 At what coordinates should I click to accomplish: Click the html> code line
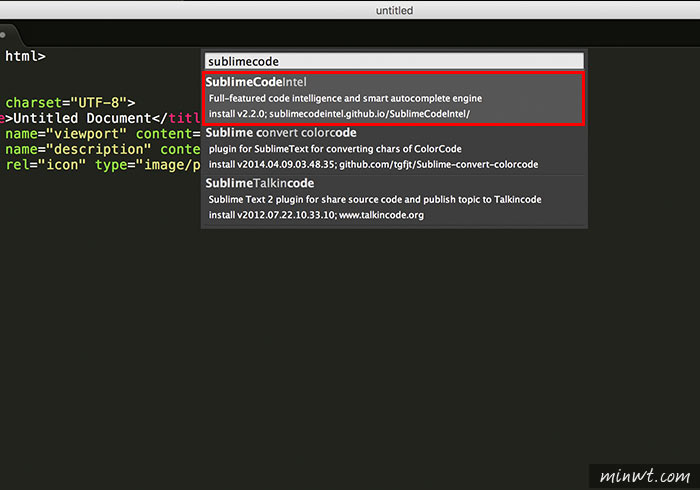click(x=25, y=56)
